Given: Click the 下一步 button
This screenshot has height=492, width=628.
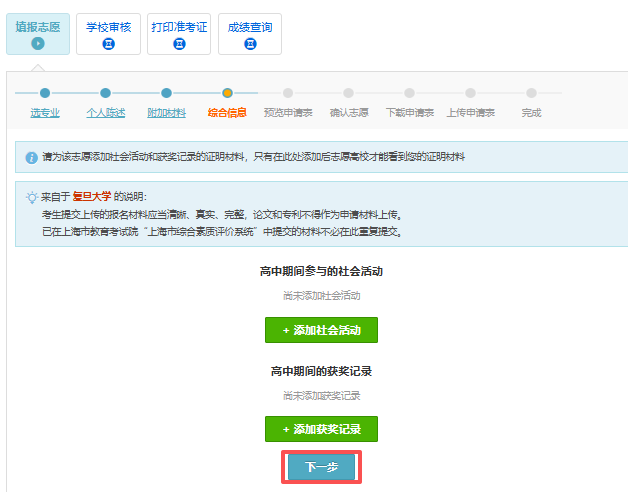Looking at the screenshot, I should [321, 467].
